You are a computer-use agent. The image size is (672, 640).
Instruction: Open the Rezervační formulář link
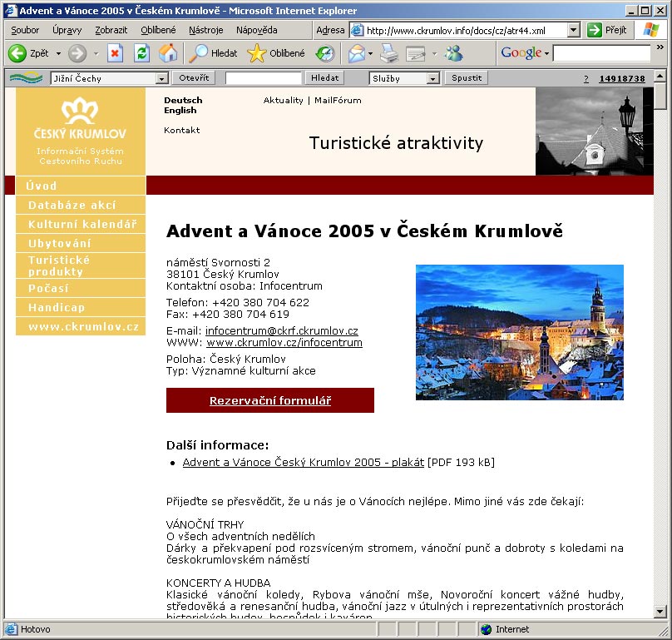click(270, 400)
